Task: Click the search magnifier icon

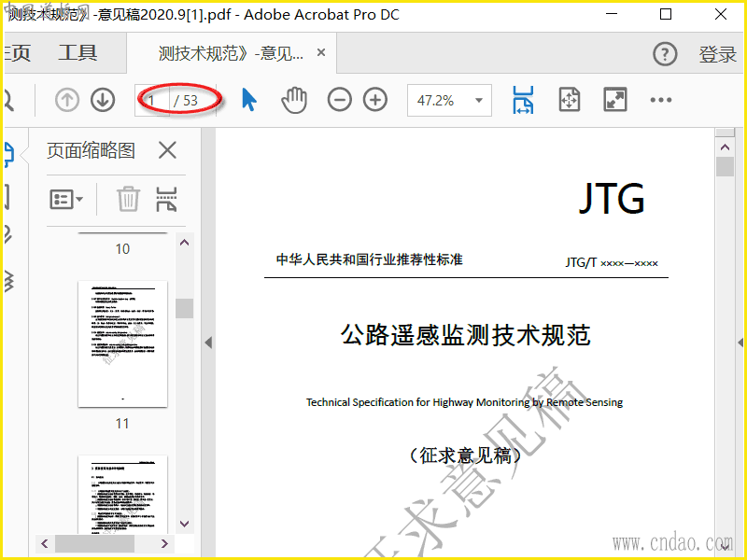Action: [8, 101]
